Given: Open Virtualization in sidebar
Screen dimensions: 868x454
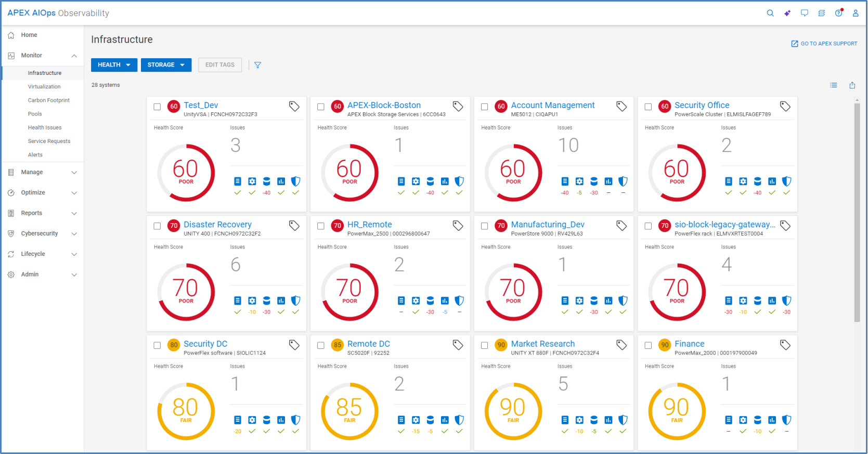Looking at the screenshot, I should (44, 87).
